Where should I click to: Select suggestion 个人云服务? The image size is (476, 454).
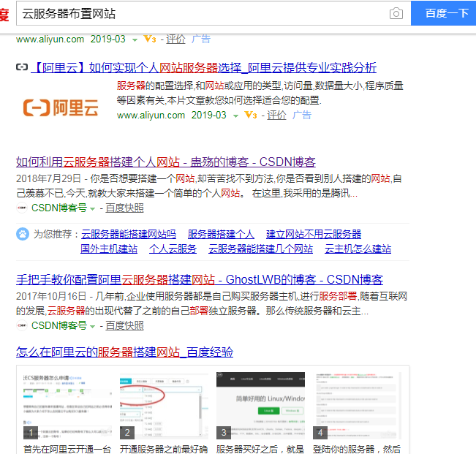[x=173, y=249]
